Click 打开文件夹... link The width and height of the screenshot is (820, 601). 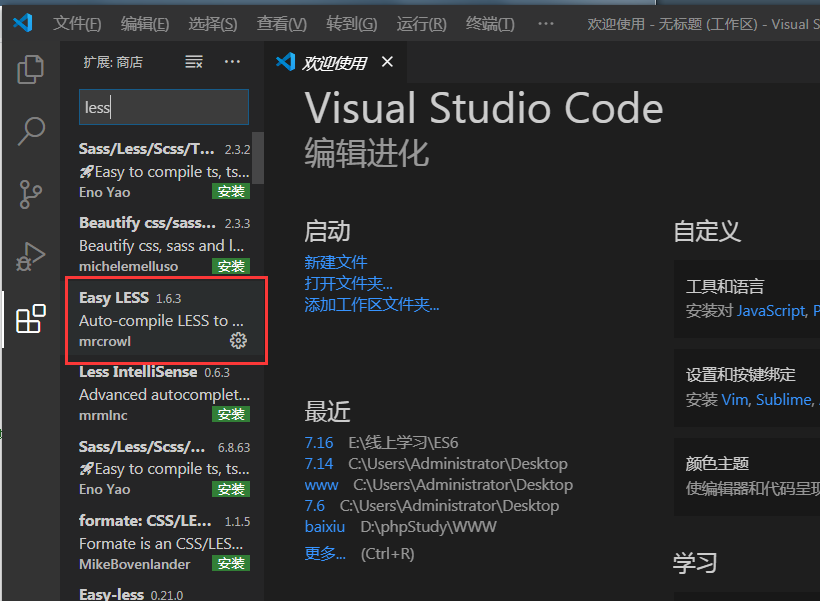[348, 284]
